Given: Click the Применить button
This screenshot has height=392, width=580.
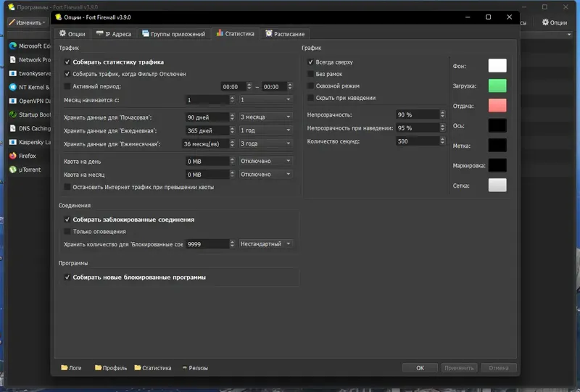Looking at the screenshot, I should coord(459,368).
